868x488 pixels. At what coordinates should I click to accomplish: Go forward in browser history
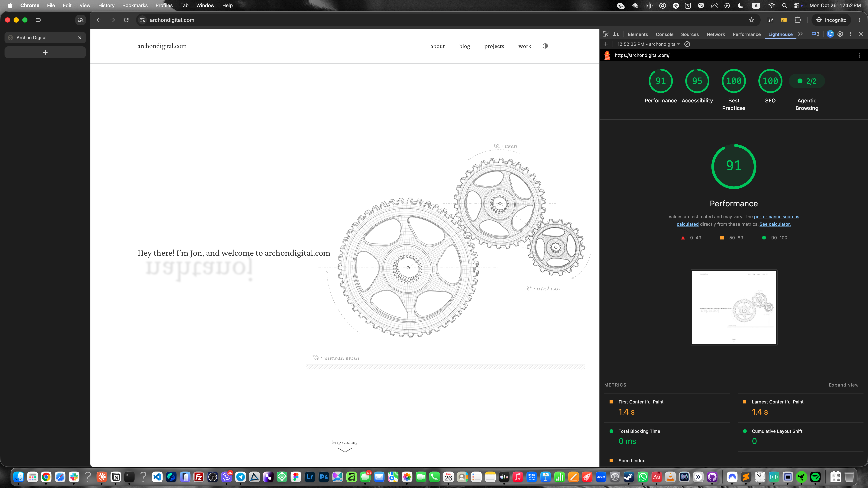[112, 20]
